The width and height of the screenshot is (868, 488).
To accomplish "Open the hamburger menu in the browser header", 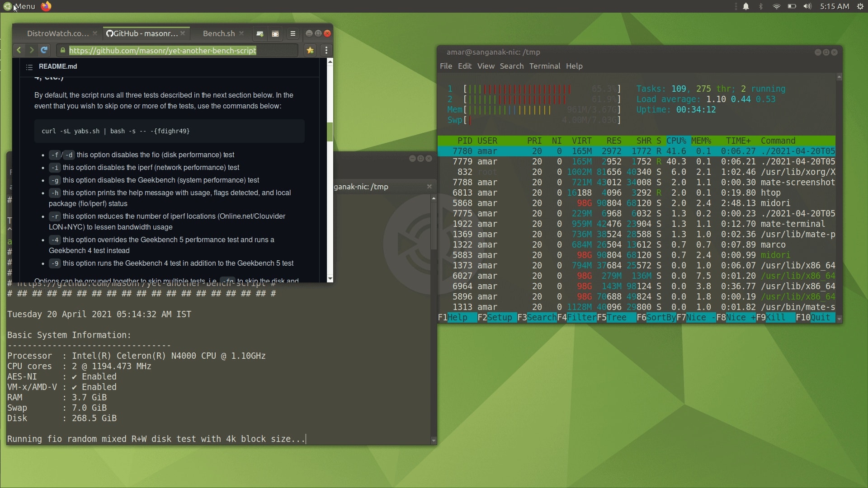I will [x=292, y=33].
